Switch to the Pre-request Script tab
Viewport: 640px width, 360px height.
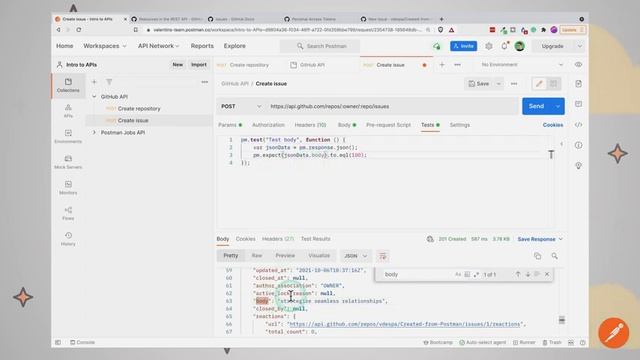pos(388,125)
